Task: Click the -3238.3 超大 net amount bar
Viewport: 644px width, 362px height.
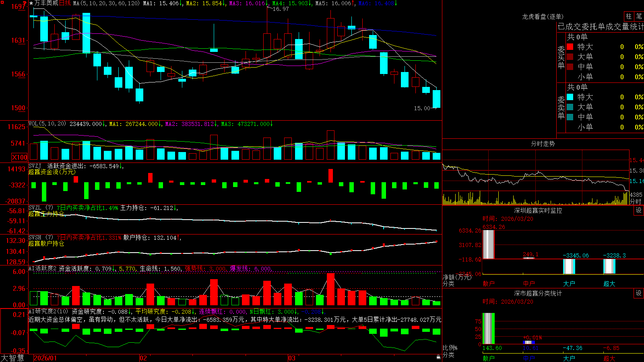Action: click(x=609, y=266)
